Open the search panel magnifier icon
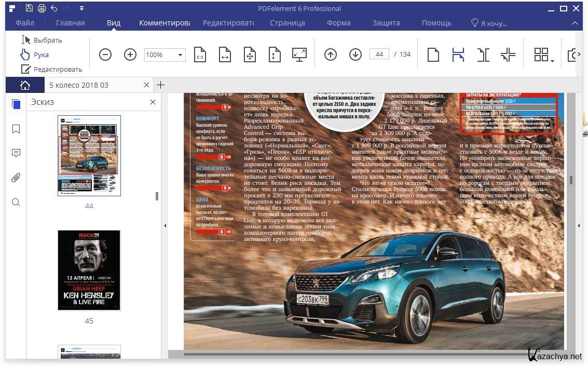This screenshot has height=366, width=588. click(x=16, y=202)
